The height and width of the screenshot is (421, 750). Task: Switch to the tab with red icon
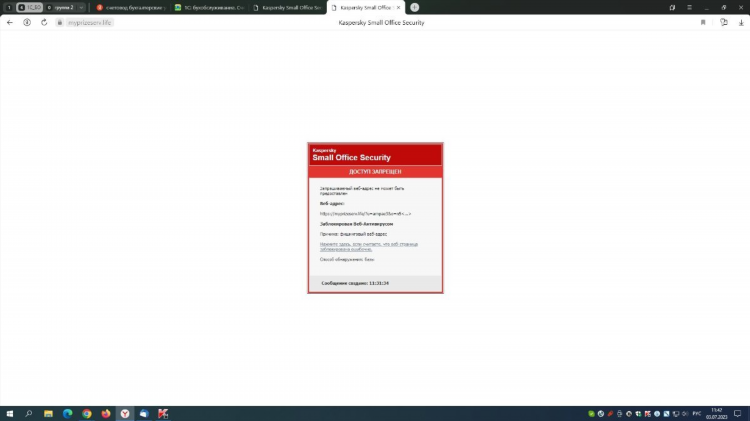tap(132, 7)
